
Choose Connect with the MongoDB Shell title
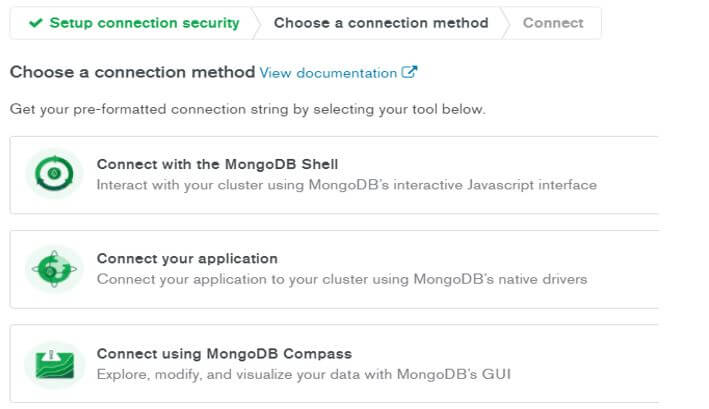pos(217,164)
